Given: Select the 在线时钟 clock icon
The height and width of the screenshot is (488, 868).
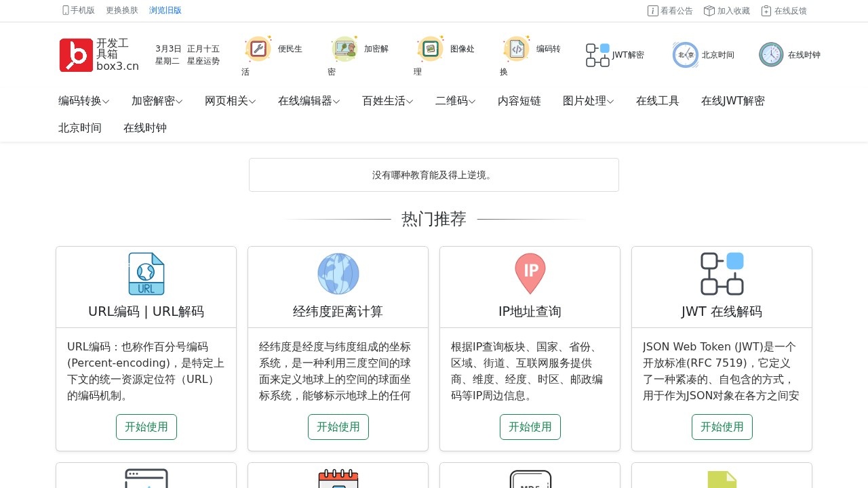Looking at the screenshot, I should pos(771,54).
